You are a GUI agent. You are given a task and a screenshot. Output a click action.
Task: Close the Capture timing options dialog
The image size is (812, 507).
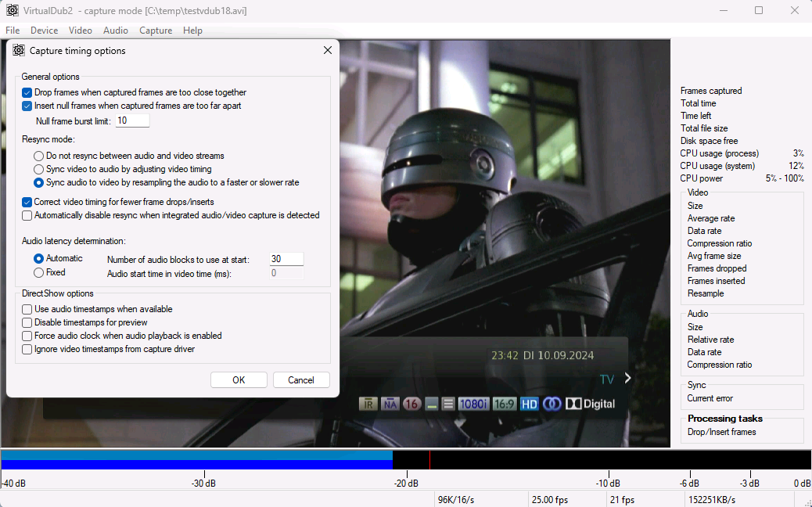click(x=327, y=50)
